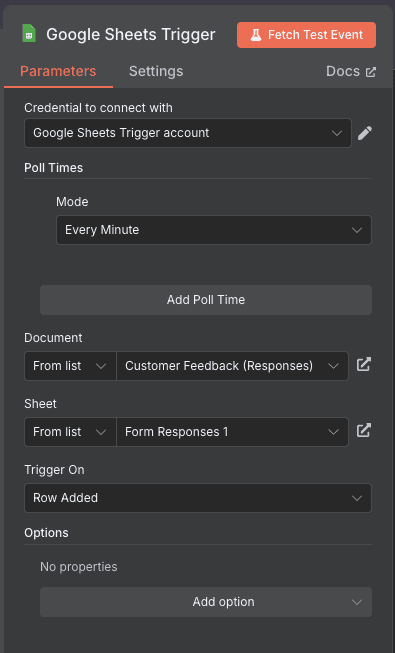
Task: Click the Add Poll Time button
Action: [x=206, y=300]
